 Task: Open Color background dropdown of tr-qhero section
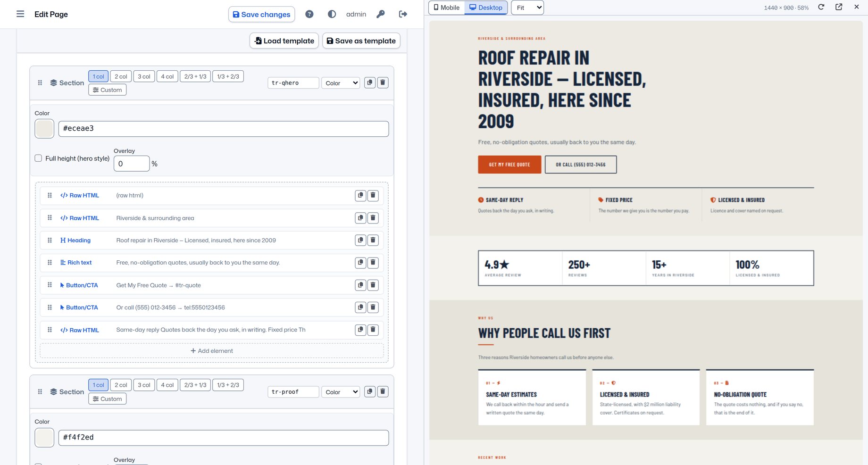pos(341,83)
